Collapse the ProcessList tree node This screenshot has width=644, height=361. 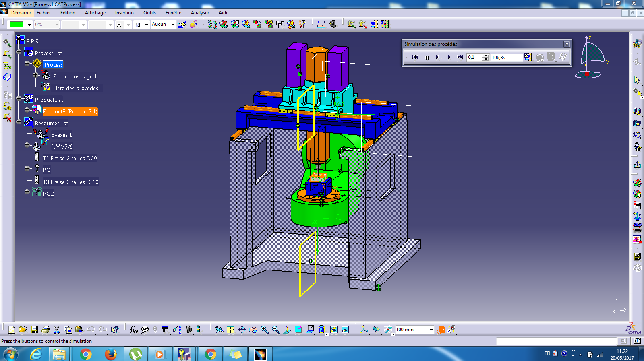[x=19, y=52]
